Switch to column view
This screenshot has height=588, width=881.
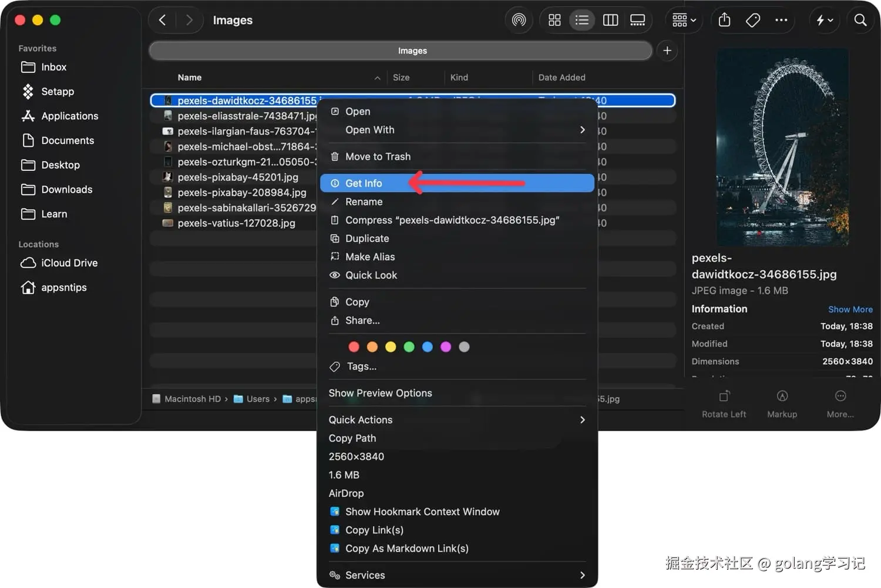point(610,20)
